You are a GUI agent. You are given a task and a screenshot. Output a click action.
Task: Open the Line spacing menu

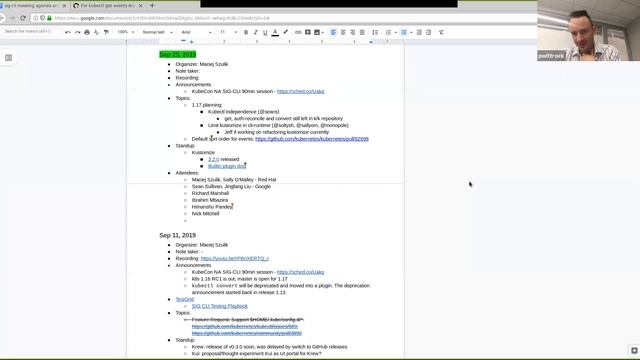pyautogui.click(x=375, y=32)
